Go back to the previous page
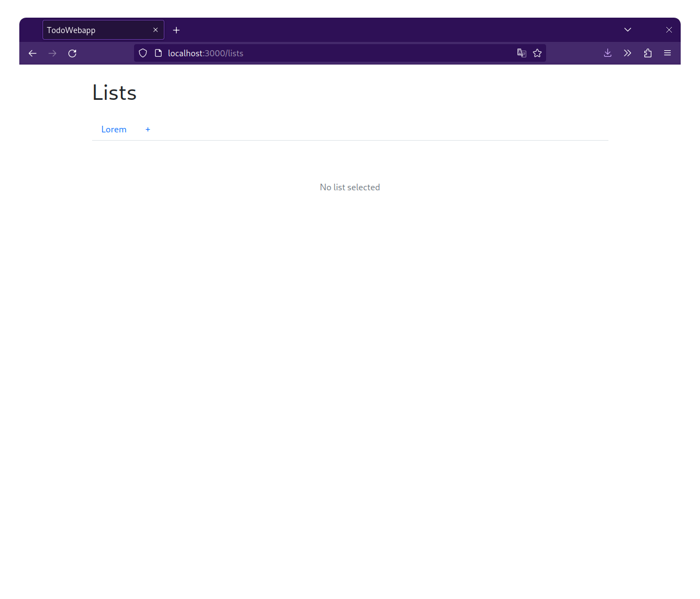The width and height of the screenshot is (700, 599). tap(33, 54)
